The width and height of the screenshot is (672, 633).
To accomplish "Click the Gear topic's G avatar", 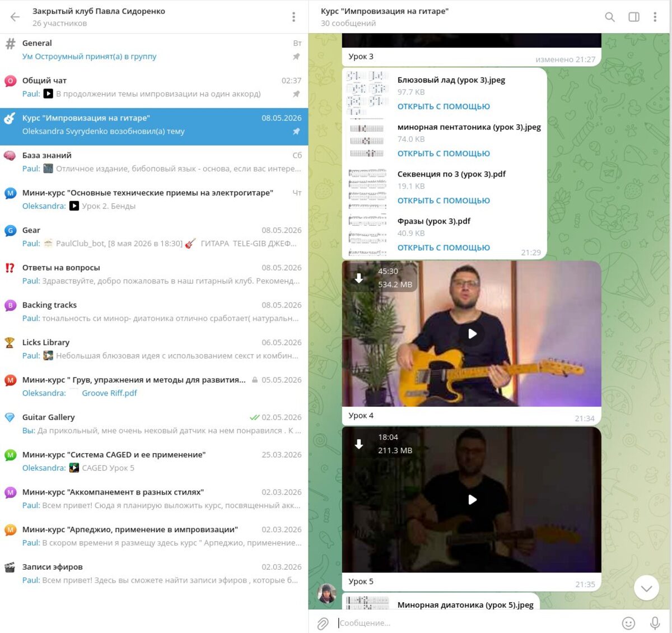I will (x=10, y=230).
